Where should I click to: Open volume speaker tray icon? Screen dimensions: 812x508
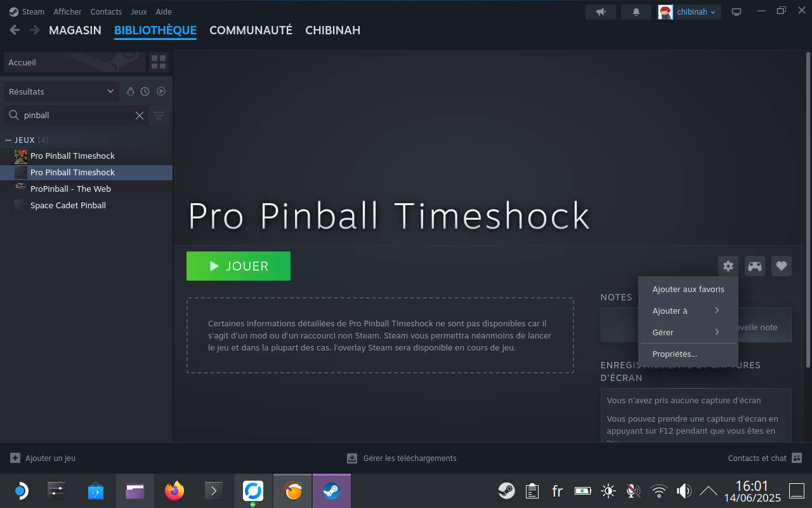[684, 491]
